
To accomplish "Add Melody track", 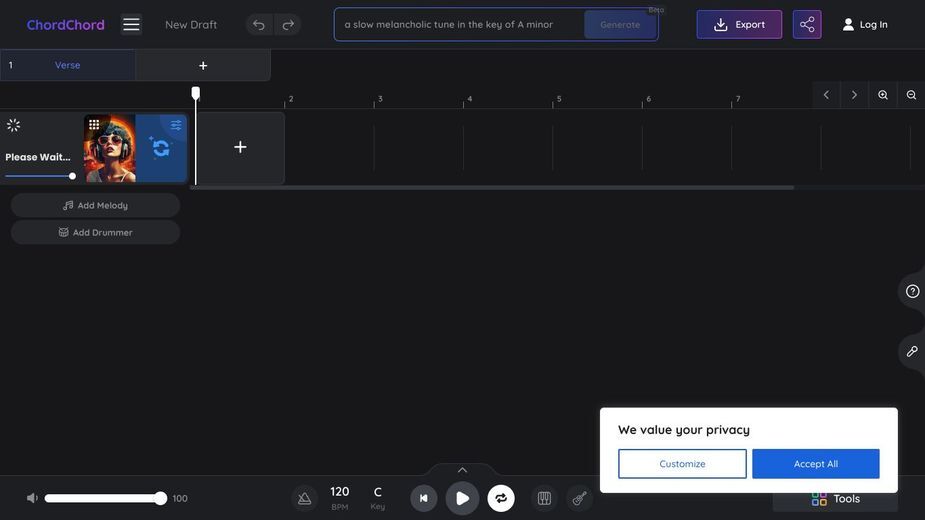I will click(96, 205).
